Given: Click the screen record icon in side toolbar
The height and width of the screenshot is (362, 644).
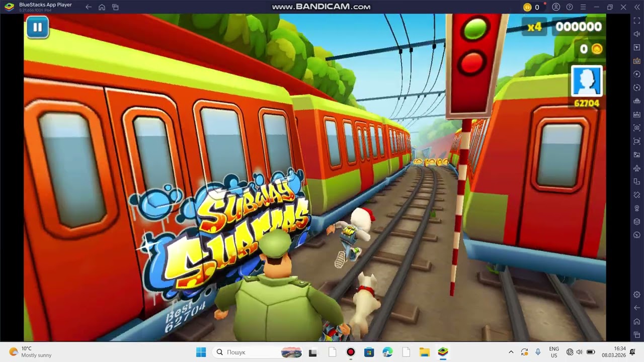Looking at the screenshot, I should point(637,141).
